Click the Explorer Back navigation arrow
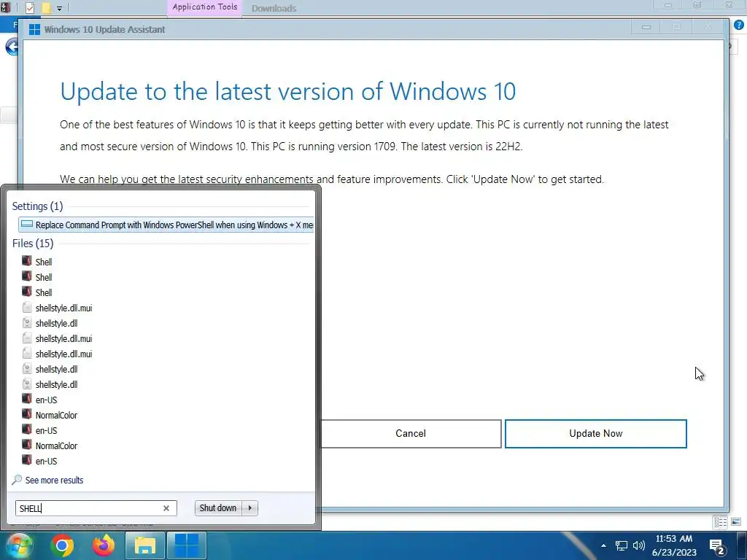The image size is (747, 560). (10, 47)
